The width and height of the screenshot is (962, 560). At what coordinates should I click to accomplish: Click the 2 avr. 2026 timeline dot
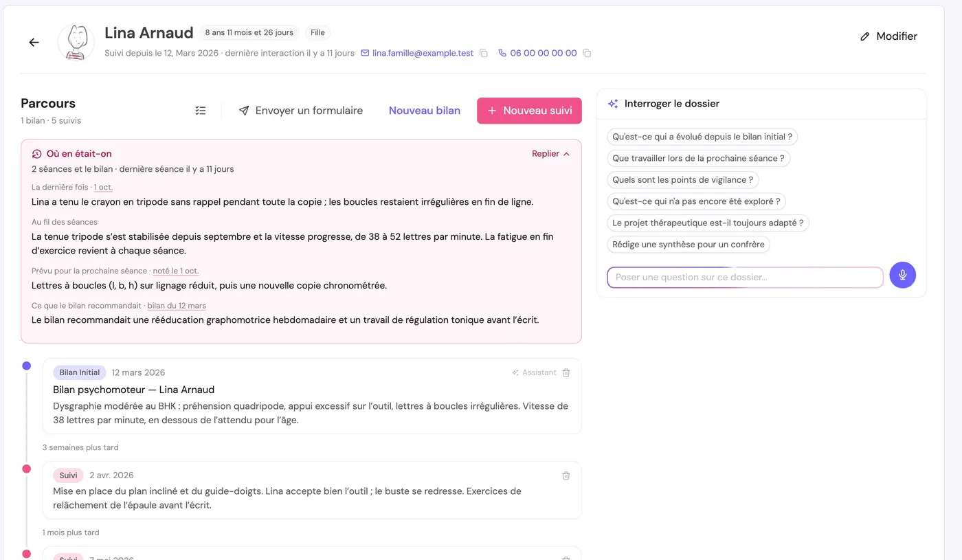26,469
